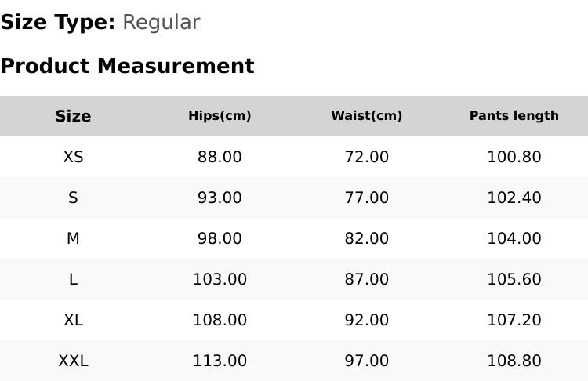Select the XL size row label
Screen dimensions: 588x381
click(x=73, y=320)
